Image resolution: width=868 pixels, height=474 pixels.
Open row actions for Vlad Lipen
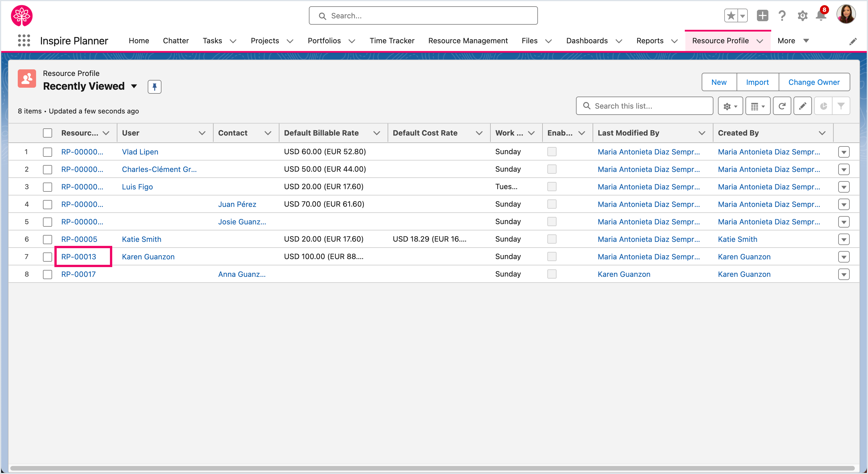tap(844, 152)
